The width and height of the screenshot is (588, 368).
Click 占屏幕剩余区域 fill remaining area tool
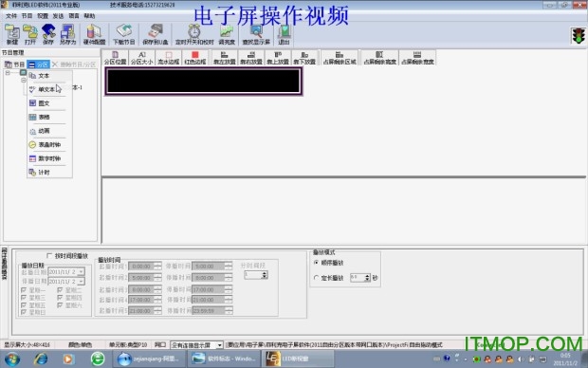pos(340,58)
